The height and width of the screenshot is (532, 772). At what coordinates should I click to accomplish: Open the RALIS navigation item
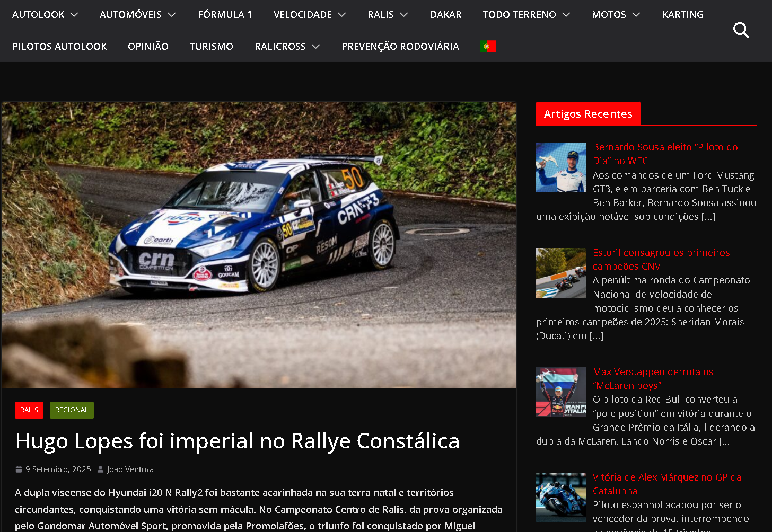tap(381, 15)
